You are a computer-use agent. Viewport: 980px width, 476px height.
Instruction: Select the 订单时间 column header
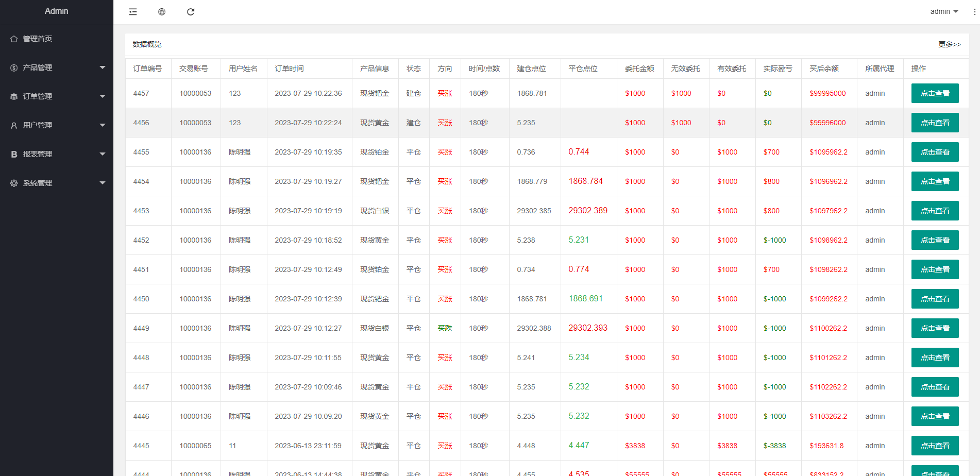coord(289,69)
